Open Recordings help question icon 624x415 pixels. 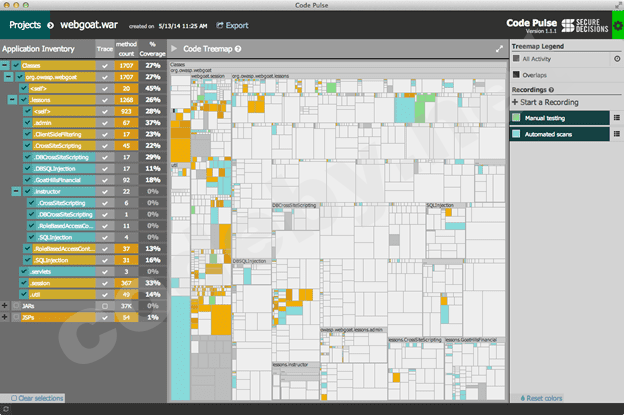click(551, 90)
